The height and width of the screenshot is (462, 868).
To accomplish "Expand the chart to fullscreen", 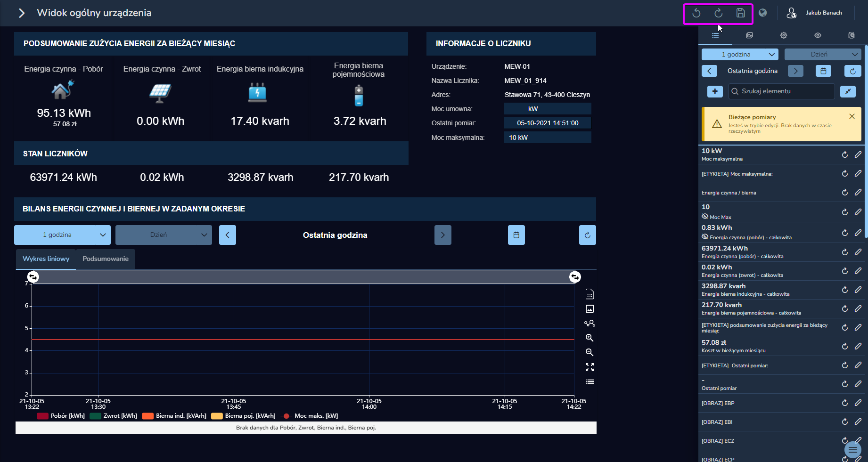I will point(590,367).
